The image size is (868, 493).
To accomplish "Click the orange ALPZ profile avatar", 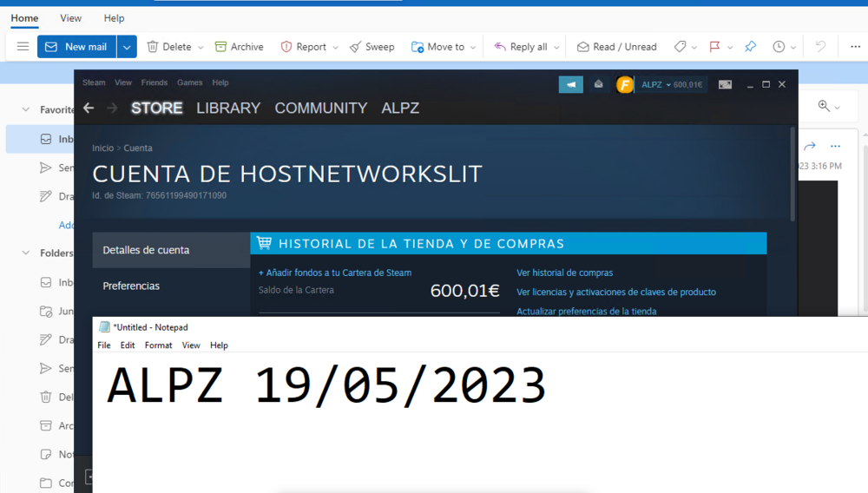I will (x=624, y=85).
